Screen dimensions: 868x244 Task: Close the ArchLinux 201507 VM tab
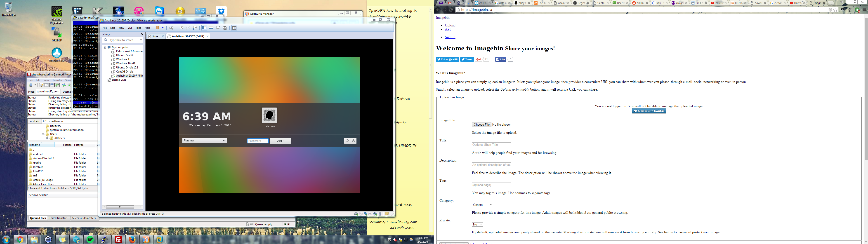point(208,36)
